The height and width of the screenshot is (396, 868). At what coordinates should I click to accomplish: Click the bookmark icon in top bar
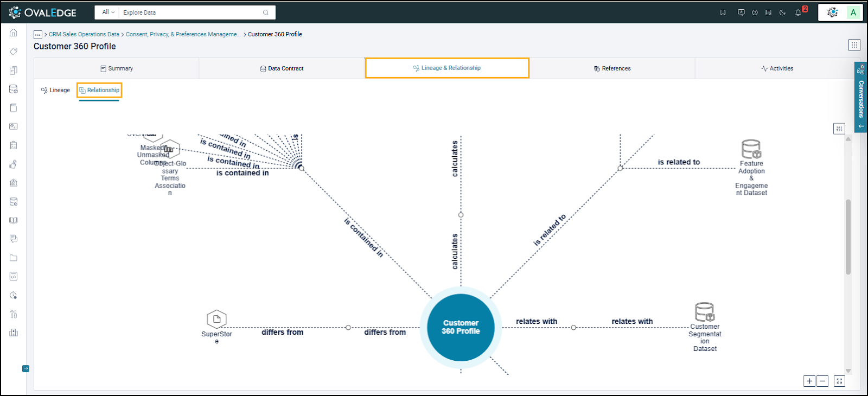click(723, 12)
